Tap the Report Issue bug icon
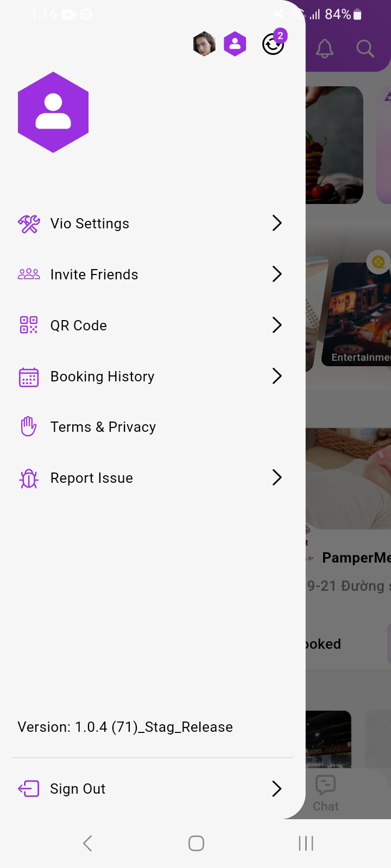This screenshot has height=868, width=391. (29, 478)
